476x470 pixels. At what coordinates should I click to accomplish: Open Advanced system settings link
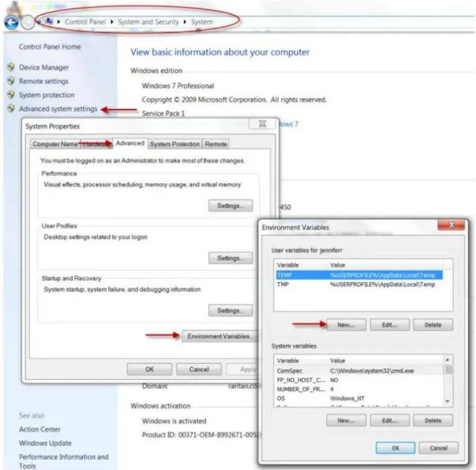point(58,109)
